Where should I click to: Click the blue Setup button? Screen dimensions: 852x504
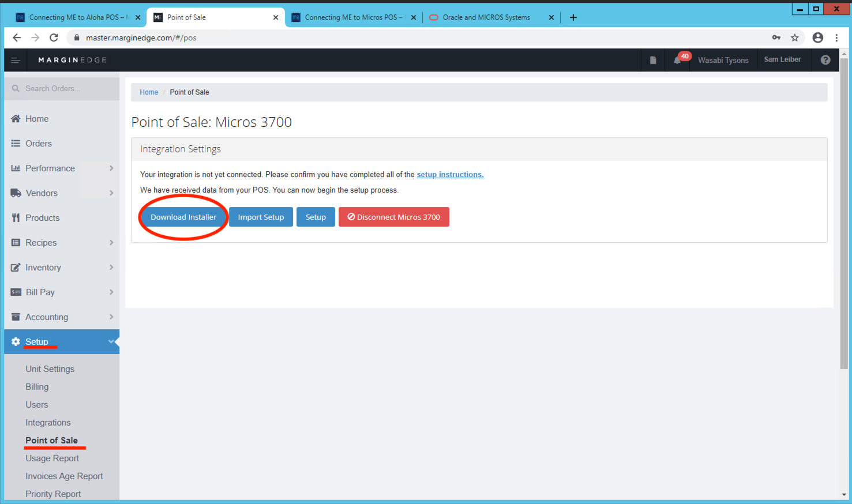316,217
